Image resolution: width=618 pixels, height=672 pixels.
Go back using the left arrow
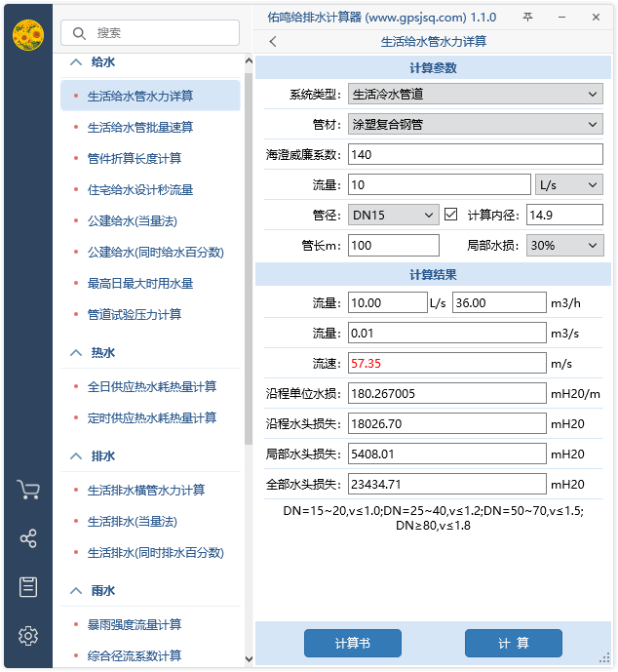pyautogui.click(x=273, y=42)
